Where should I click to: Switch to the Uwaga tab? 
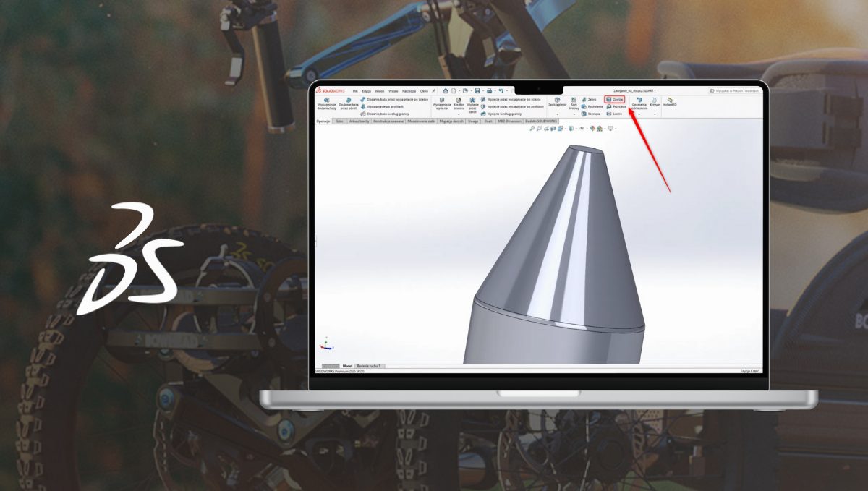(x=473, y=121)
